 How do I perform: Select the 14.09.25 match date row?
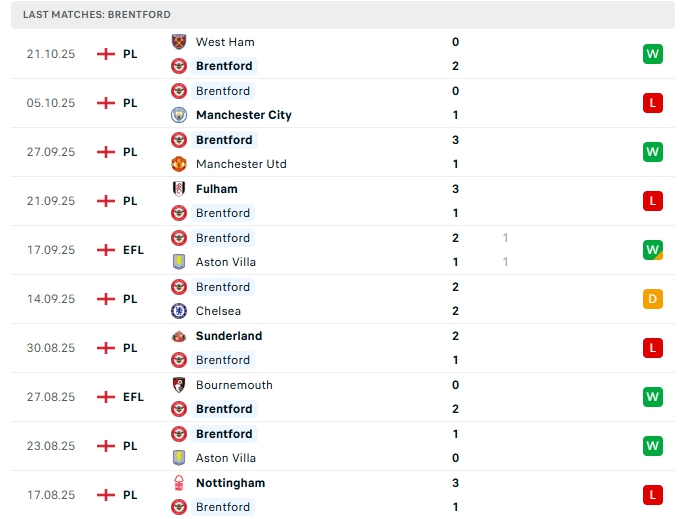tap(51, 299)
